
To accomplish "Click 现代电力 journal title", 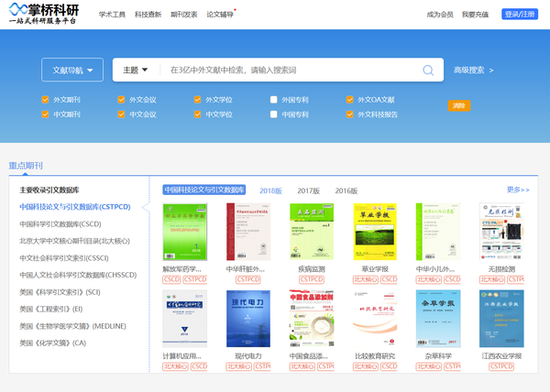I will 248,356.
